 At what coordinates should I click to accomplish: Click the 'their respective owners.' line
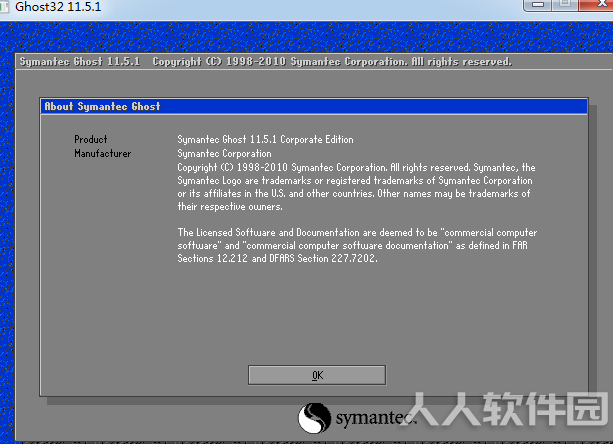tap(229, 206)
